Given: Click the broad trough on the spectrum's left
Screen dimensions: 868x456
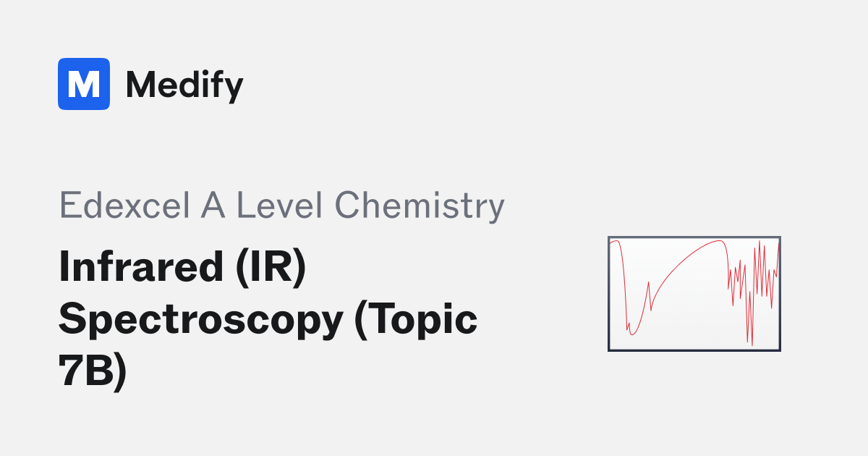Looking at the screenshot, I should 632,329.
